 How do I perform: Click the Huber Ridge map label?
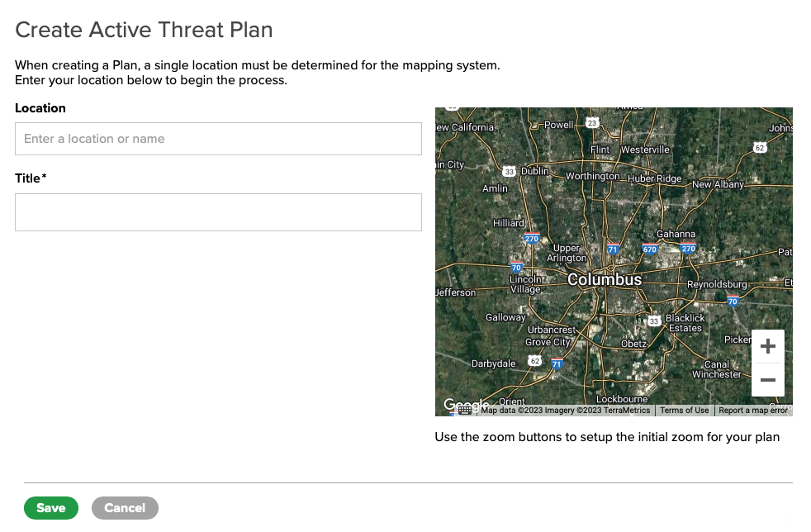tap(655, 178)
